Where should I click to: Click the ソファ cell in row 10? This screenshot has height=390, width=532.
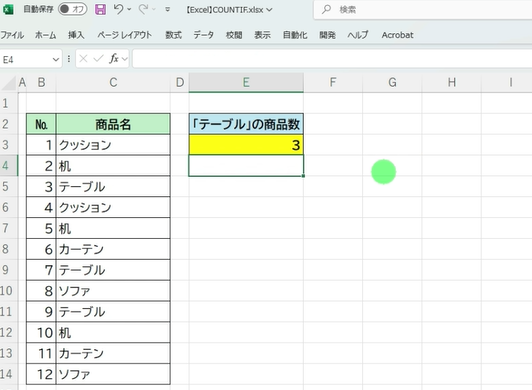[x=113, y=291]
